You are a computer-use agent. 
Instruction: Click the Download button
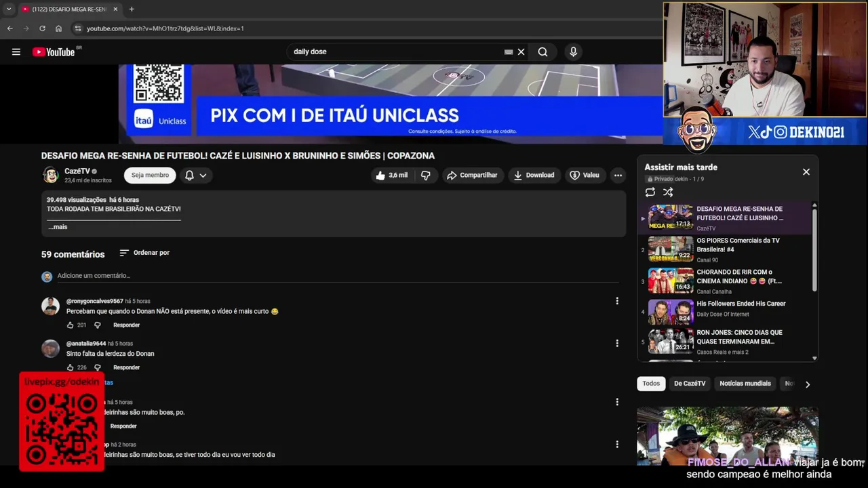tap(534, 175)
